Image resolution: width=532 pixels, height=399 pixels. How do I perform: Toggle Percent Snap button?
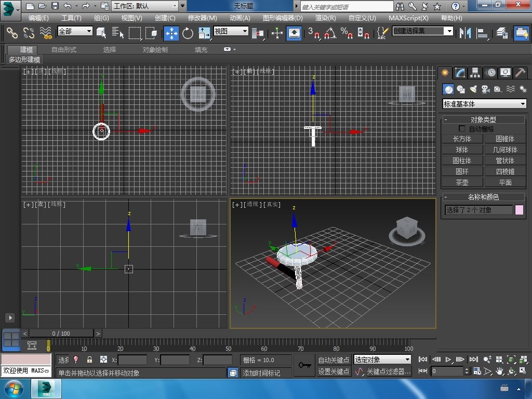click(x=347, y=33)
